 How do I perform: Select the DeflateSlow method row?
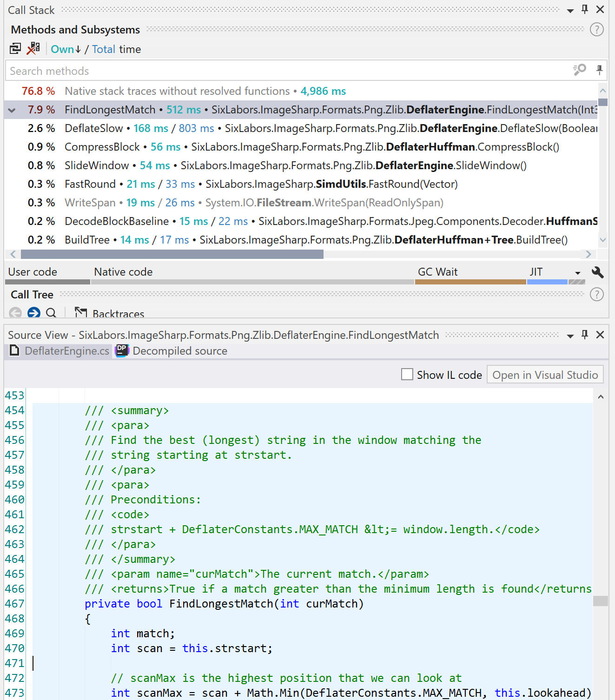(301, 128)
